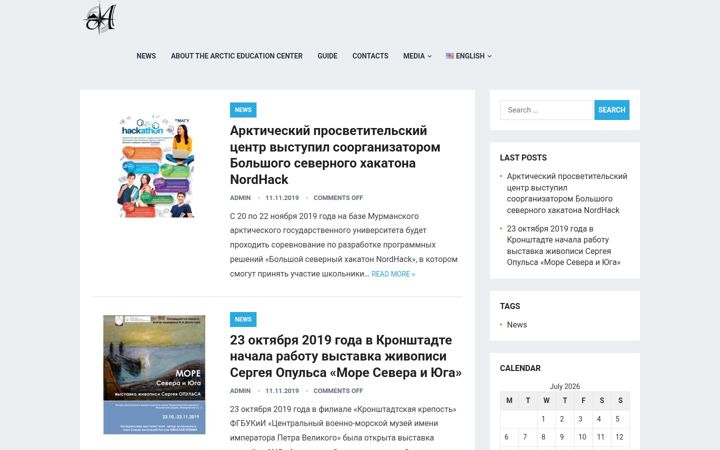Expand the MEDIA dropdown menu
The height and width of the screenshot is (450, 720).
[417, 56]
